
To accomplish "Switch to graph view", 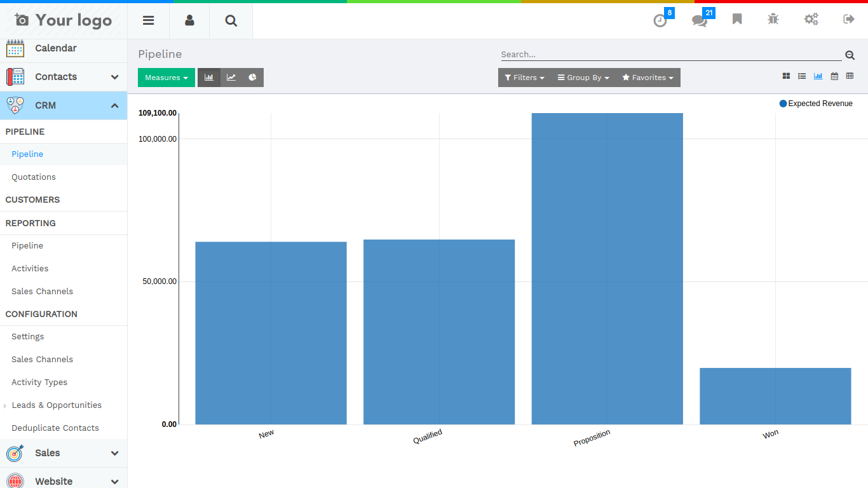I will pos(818,76).
